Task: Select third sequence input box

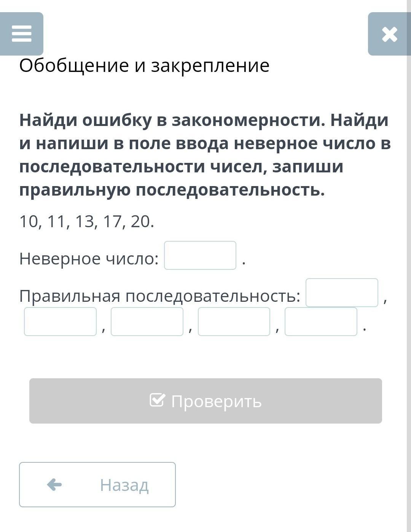Action: click(x=147, y=322)
